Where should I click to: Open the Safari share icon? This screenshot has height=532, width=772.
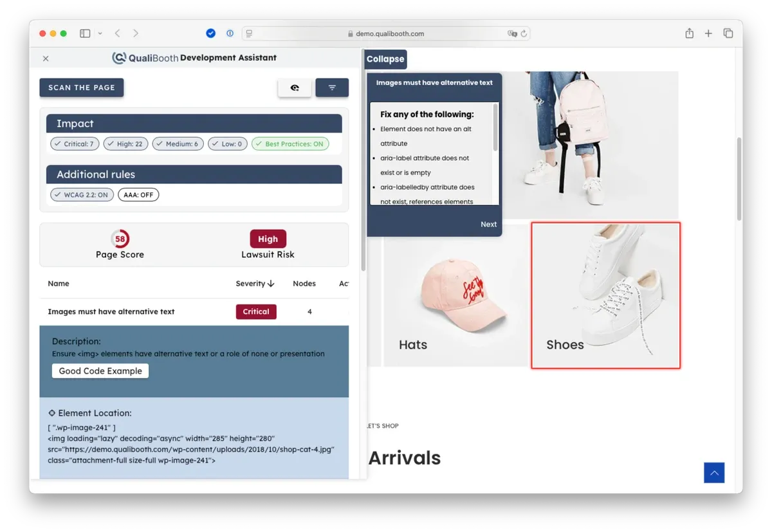pyautogui.click(x=689, y=33)
